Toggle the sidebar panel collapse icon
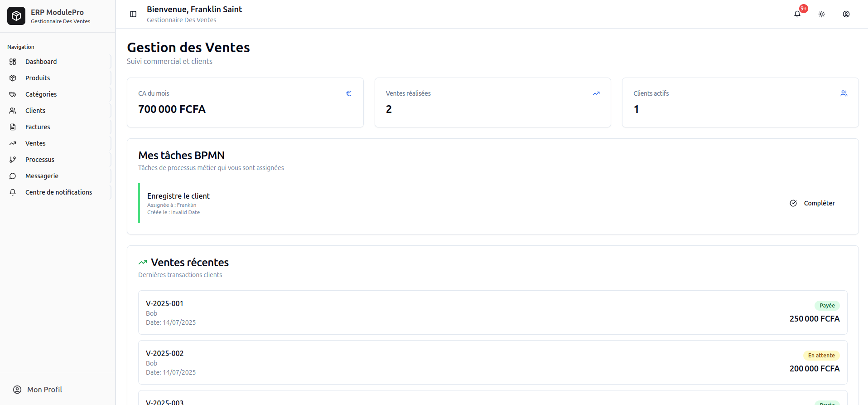Viewport: 868px width, 405px height. 133,14
